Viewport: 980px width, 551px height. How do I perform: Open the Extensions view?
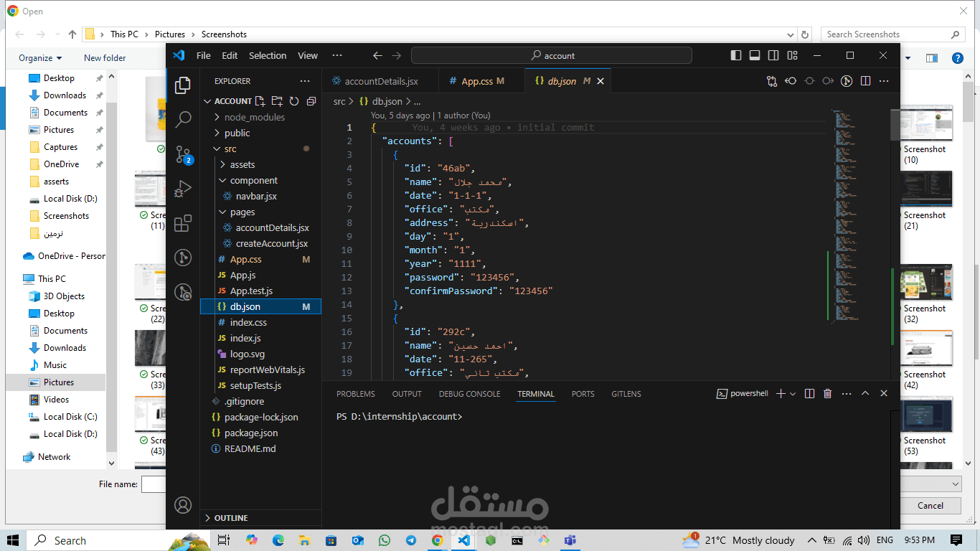pos(183,223)
